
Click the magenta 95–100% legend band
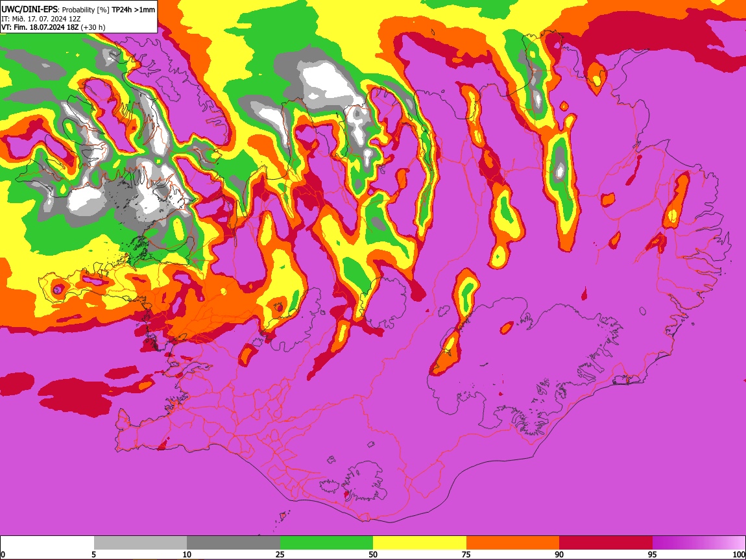click(699, 542)
